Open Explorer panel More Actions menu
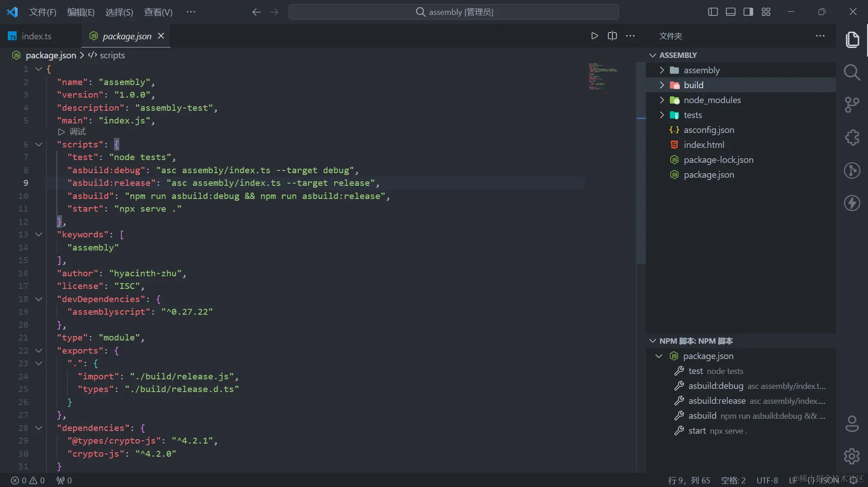 [x=821, y=36]
